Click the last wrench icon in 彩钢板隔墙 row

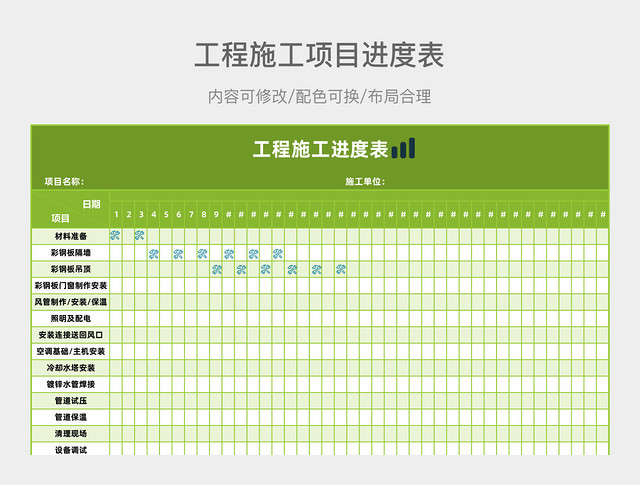coord(278,254)
